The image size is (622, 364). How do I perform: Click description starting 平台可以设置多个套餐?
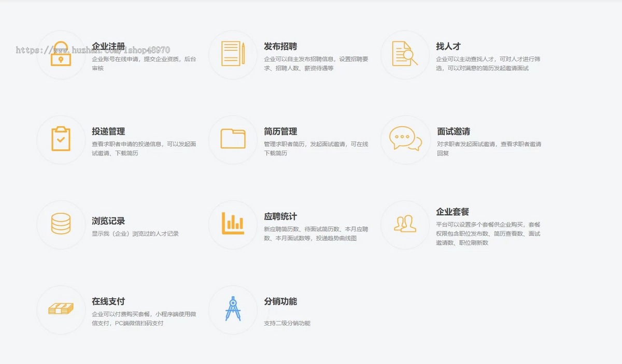tap(488, 234)
